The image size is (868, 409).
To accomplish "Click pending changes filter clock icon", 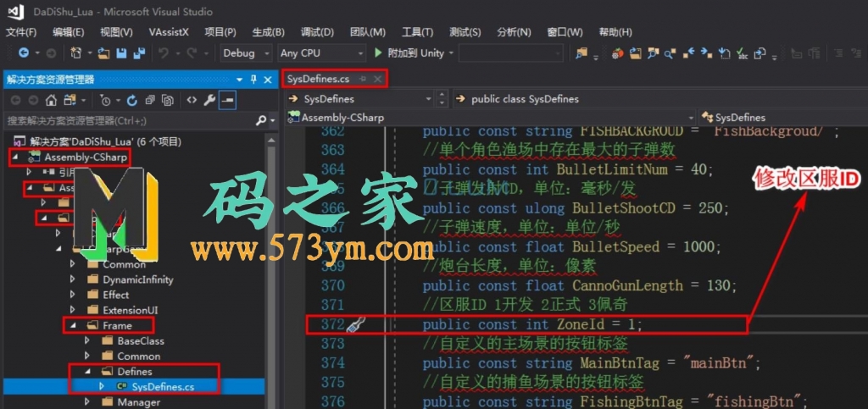I will (x=105, y=100).
